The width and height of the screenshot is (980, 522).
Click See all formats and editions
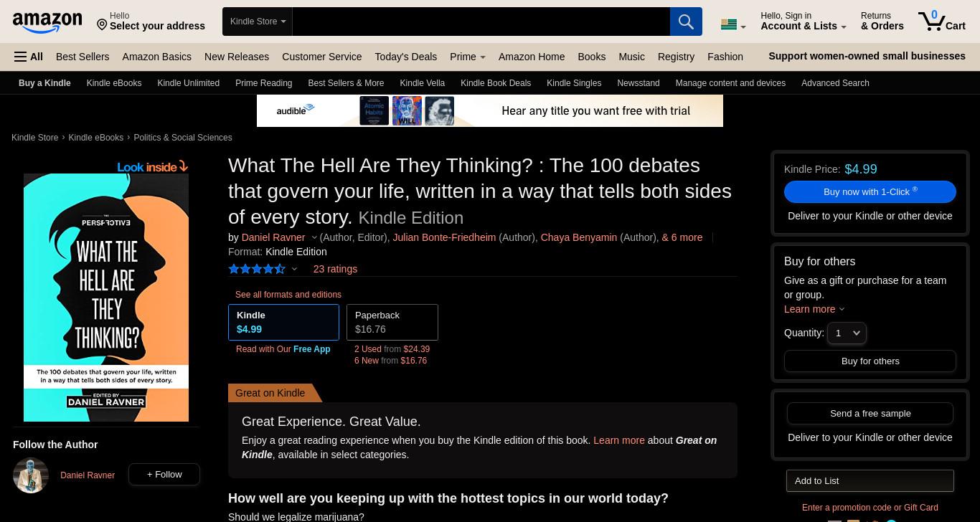click(288, 295)
